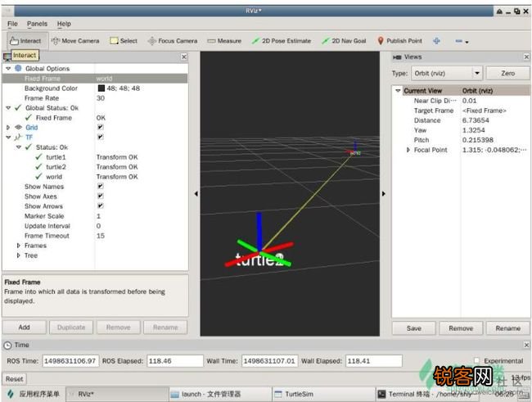Viewport: 532px width, 402px height.
Task: Open the minus remove-tool dropdown
Action: (x=462, y=42)
